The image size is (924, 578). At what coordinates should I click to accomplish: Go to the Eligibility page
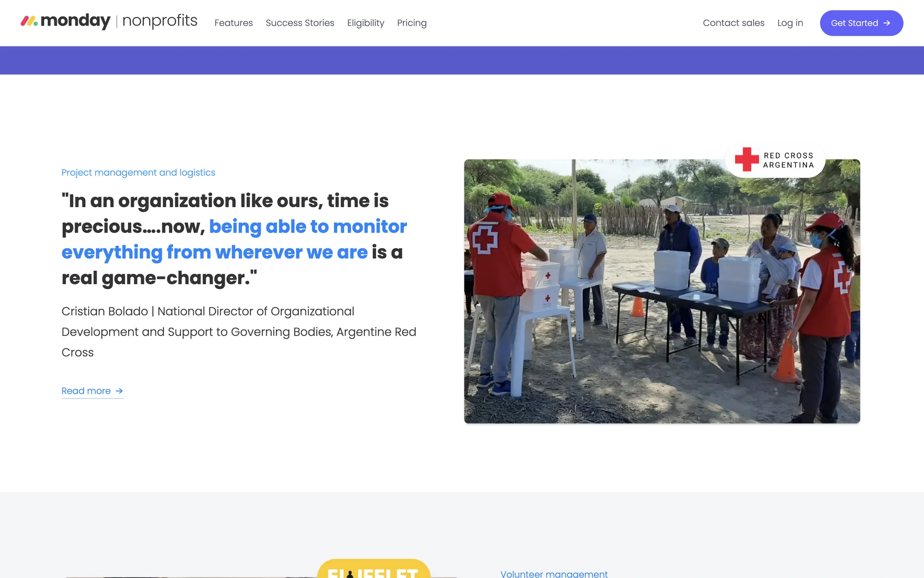click(365, 23)
